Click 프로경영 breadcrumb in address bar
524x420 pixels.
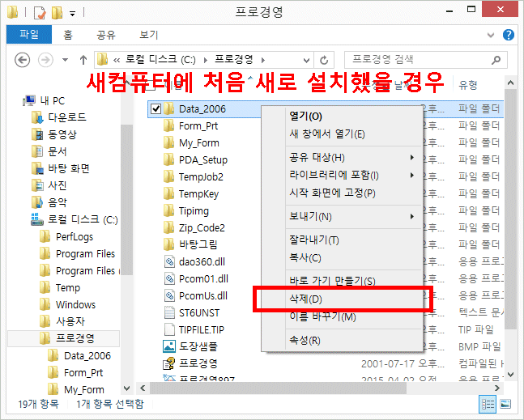tap(233, 60)
